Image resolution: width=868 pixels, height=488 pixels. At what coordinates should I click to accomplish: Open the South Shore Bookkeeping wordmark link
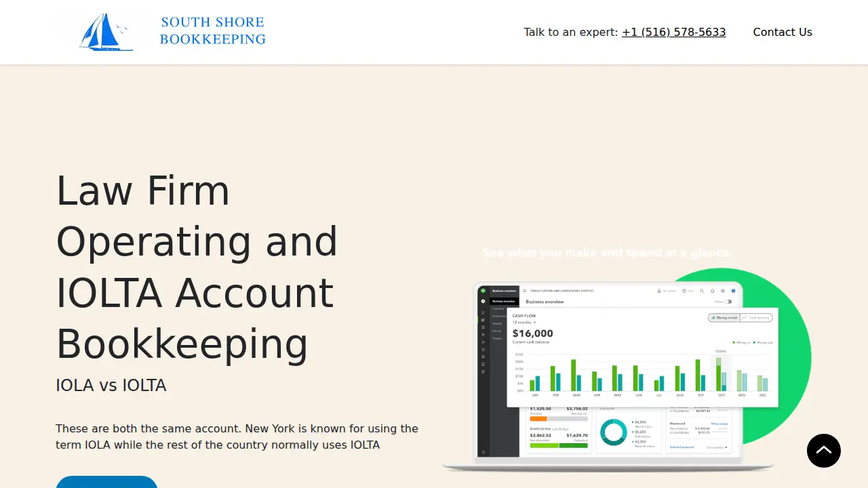[x=212, y=31]
